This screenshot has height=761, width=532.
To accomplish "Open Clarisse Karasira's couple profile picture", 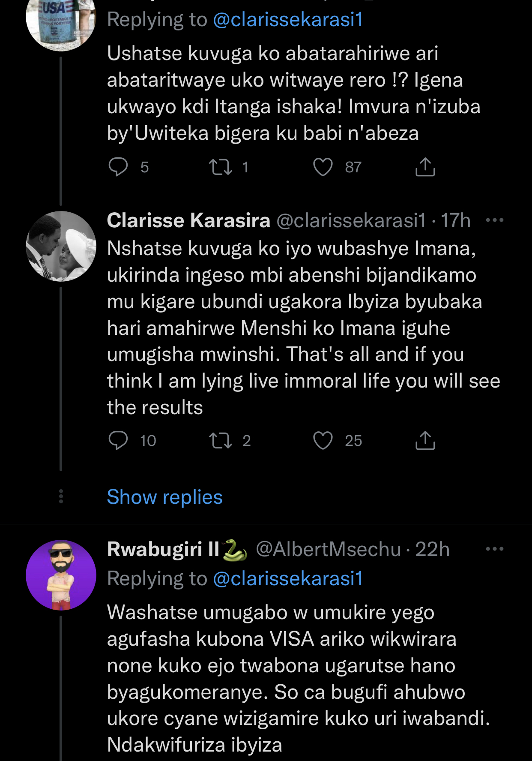I will [x=61, y=246].
